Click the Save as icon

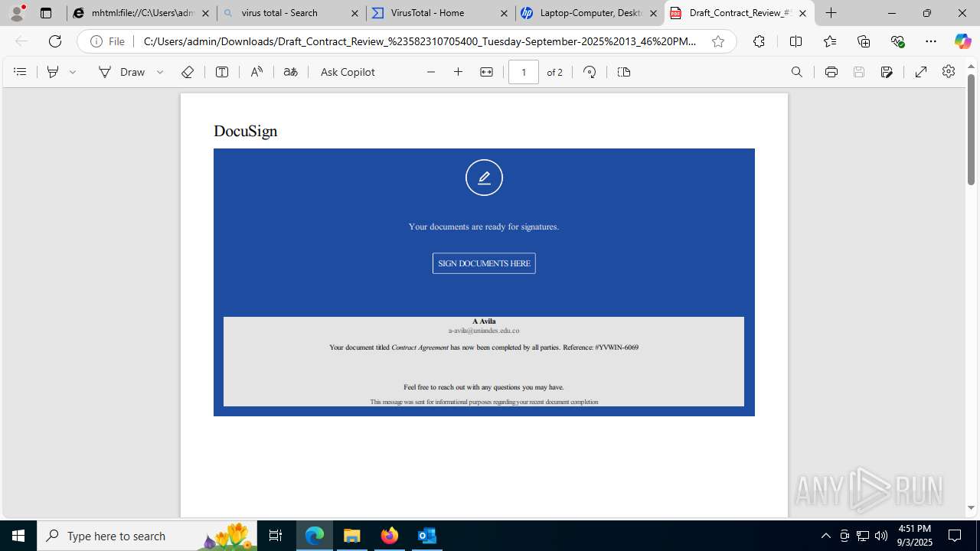click(887, 72)
